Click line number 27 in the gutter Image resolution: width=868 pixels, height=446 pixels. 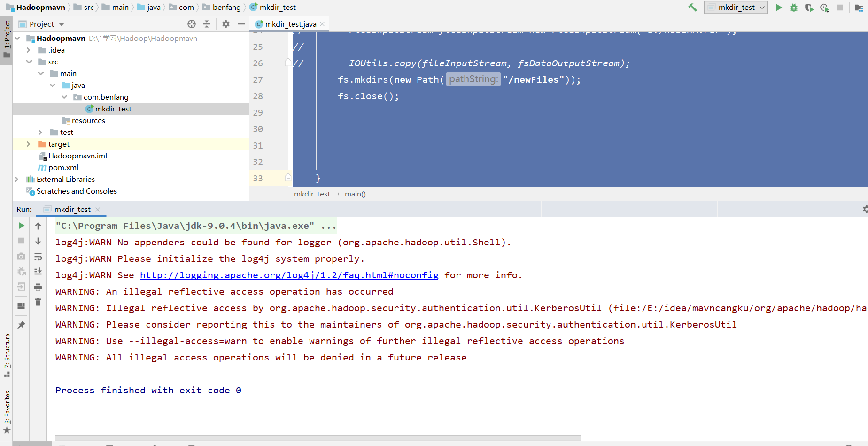point(258,79)
